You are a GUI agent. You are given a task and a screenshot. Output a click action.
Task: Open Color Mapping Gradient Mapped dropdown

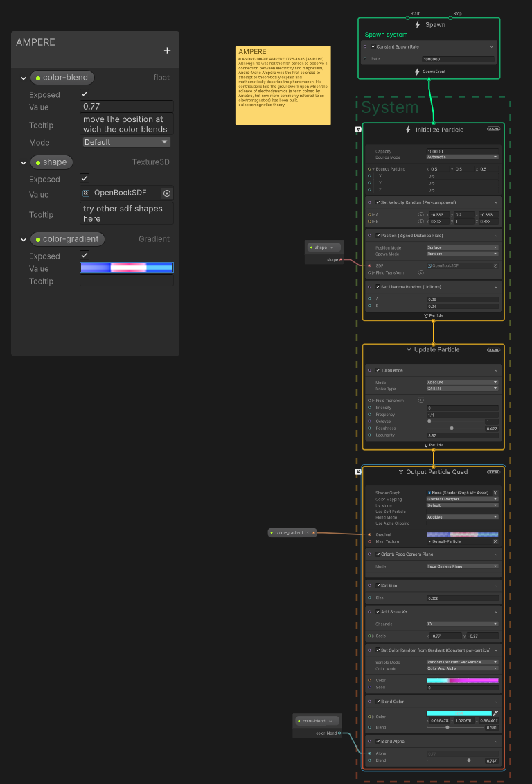pyautogui.click(x=462, y=499)
